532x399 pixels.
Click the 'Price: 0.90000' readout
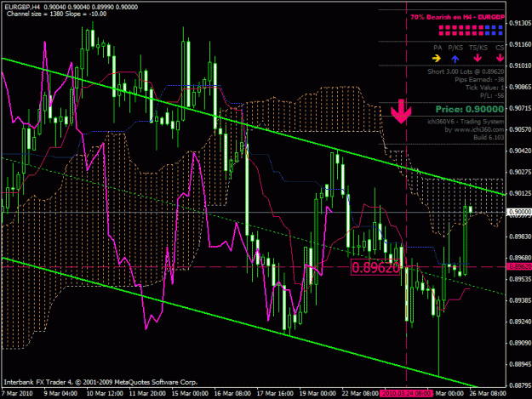click(470, 109)
